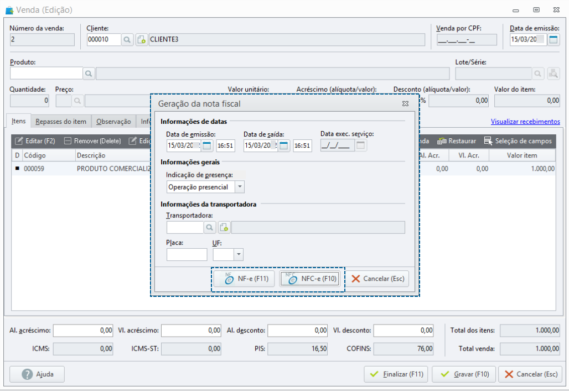Focus the Cliente code field
569x392 pixels.
[x=104, y=39]
